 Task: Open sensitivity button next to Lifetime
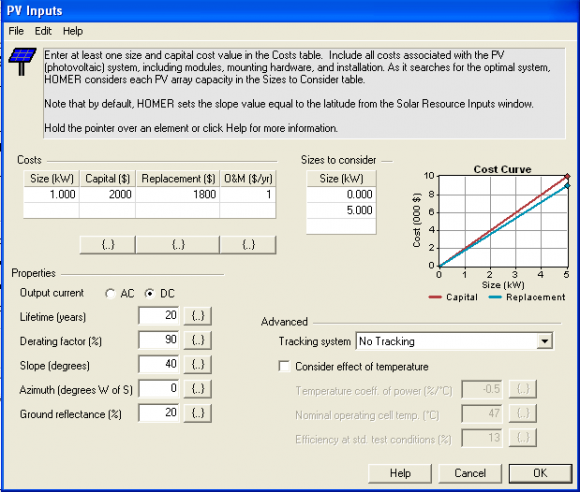(198, 316)
